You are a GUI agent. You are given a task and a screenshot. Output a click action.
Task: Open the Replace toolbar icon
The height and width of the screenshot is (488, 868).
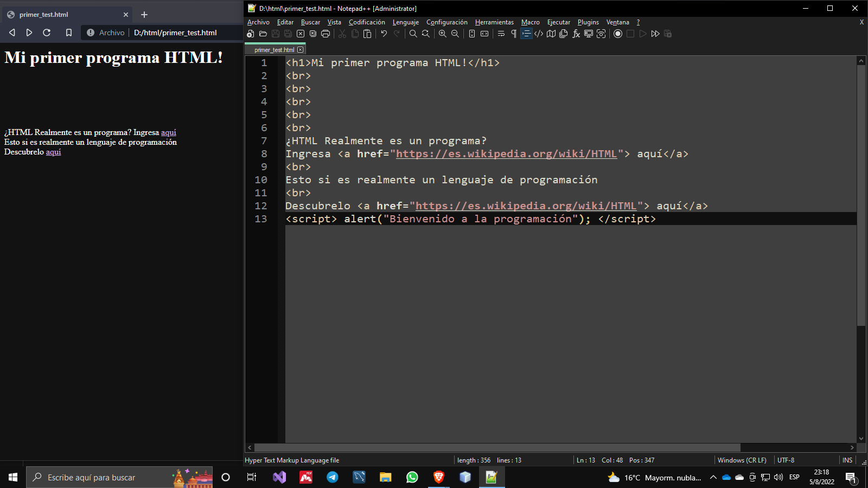426,34
